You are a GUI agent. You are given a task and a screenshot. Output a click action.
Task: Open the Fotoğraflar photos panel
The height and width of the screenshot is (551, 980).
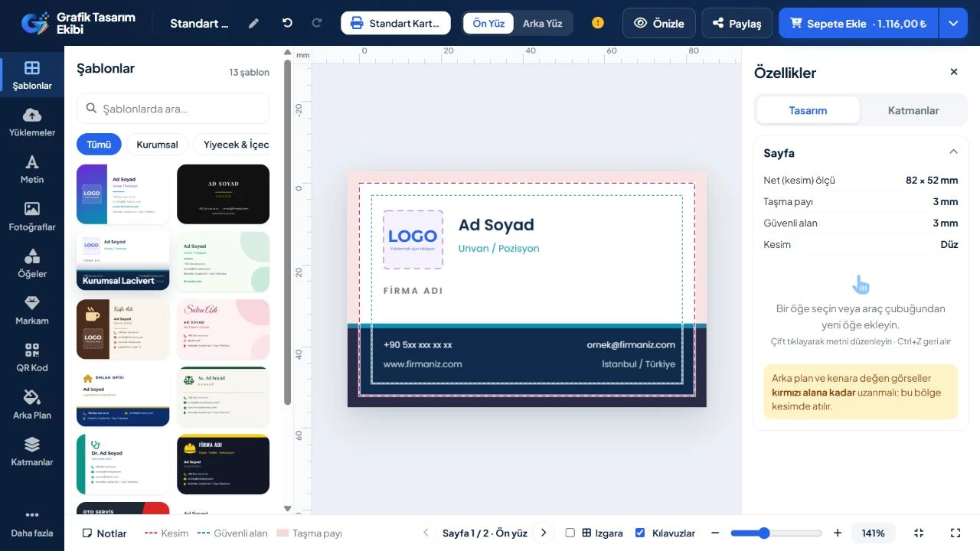(32, 217)
